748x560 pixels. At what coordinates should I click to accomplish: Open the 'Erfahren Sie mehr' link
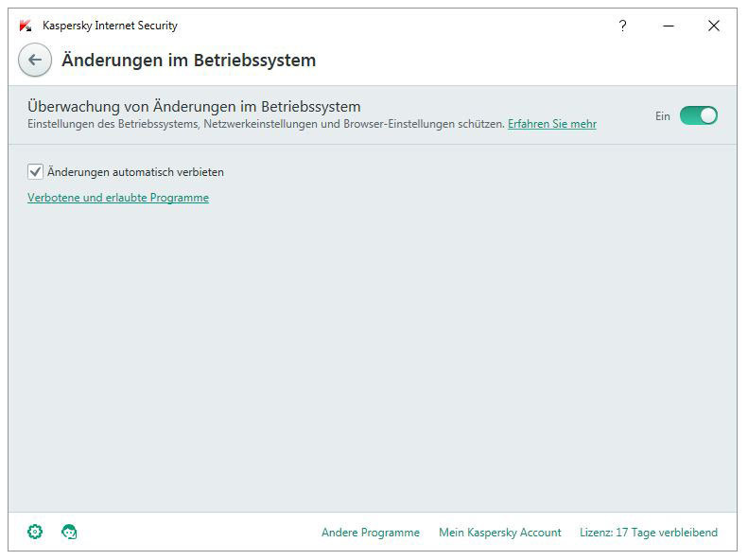pyautogui.click(x=552, y=124)
